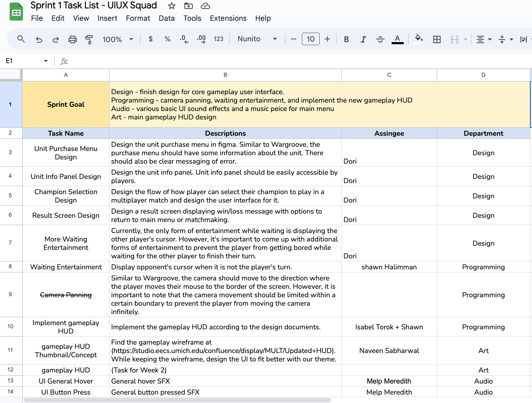Toggle Bold formatting
This screenshot has height=403, width=532.
click(346, 39)
